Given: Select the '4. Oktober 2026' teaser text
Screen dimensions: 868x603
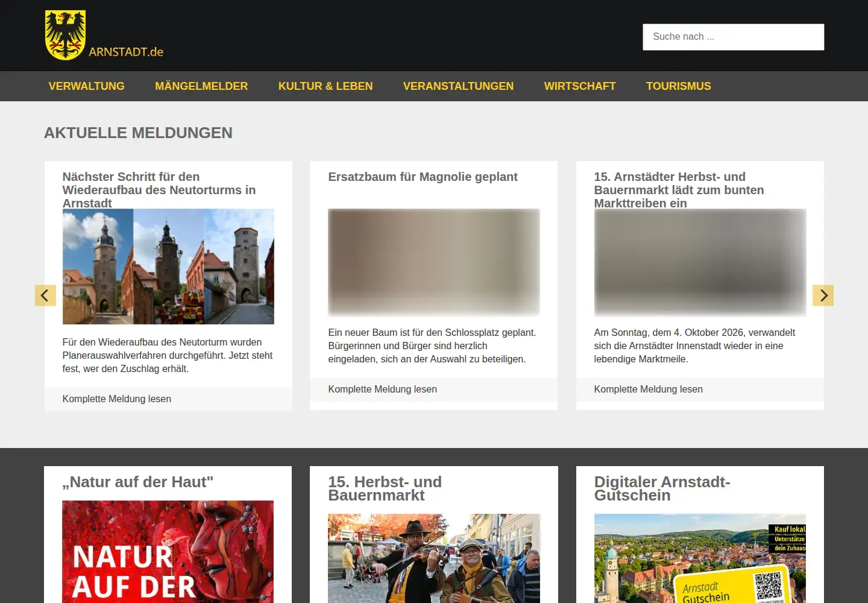Looking at the screenshot, I should click(694, 346).
